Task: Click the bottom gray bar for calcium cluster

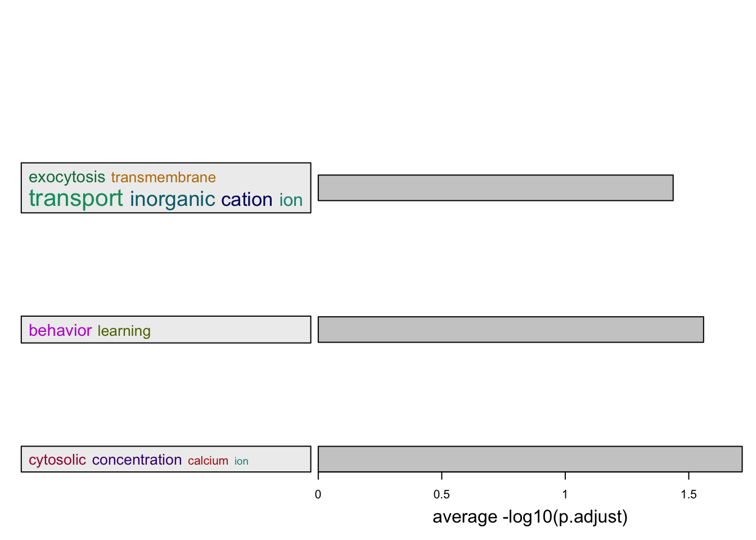Action: click(530, 459)
